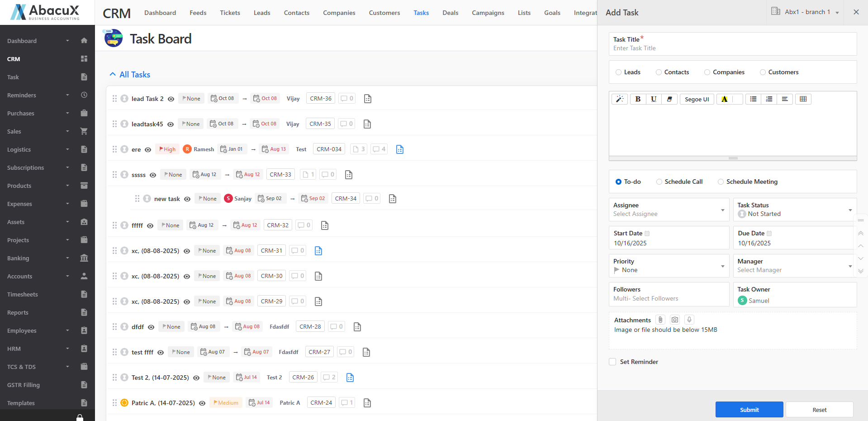Select the Schedule Call radio option

[659, 182]
